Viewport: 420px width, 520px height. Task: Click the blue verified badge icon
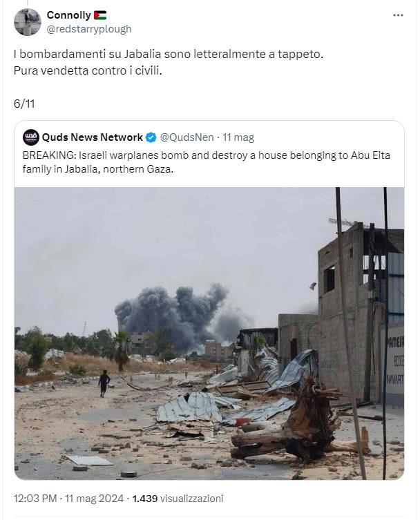point(151,137)
